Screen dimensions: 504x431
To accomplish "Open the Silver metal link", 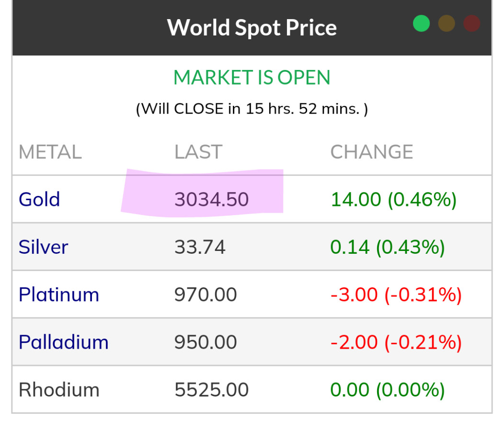I will [x=43, y=247].
